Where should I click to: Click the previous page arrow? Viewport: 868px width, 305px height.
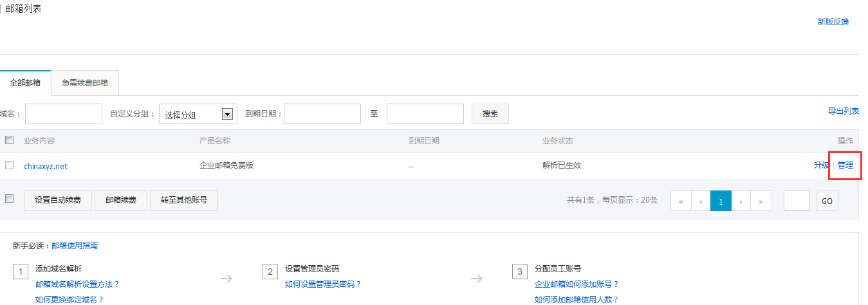tap(701, 201)
